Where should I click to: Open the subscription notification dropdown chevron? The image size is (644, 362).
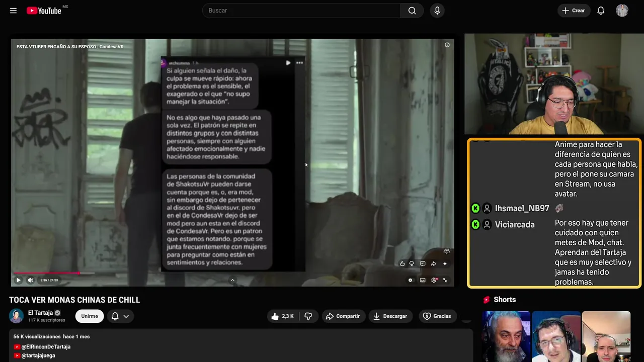click(x=126, y=316)
